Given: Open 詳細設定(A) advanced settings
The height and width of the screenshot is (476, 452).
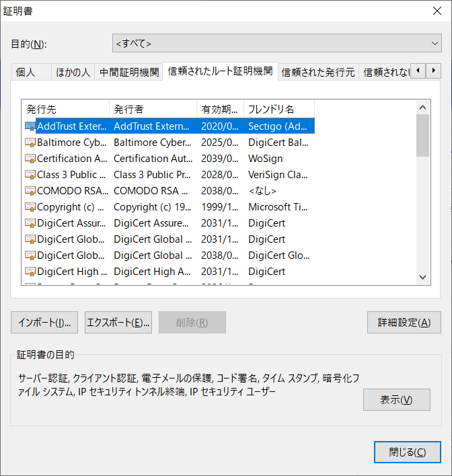Looking at the screenshot, I should click(404, 323).
